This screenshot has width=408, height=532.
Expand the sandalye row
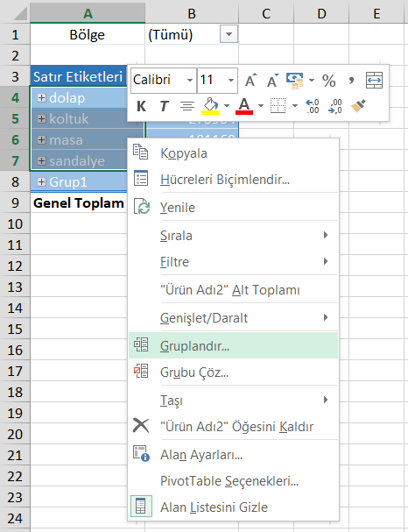(41, 160)
